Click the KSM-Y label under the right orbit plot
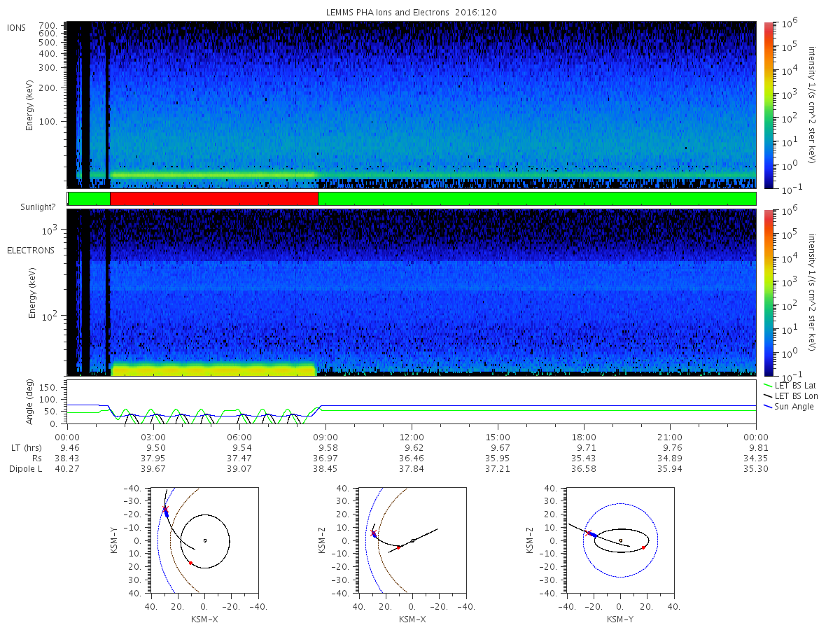The width and height of the screenshot is (840, 630). coord(620,619)
